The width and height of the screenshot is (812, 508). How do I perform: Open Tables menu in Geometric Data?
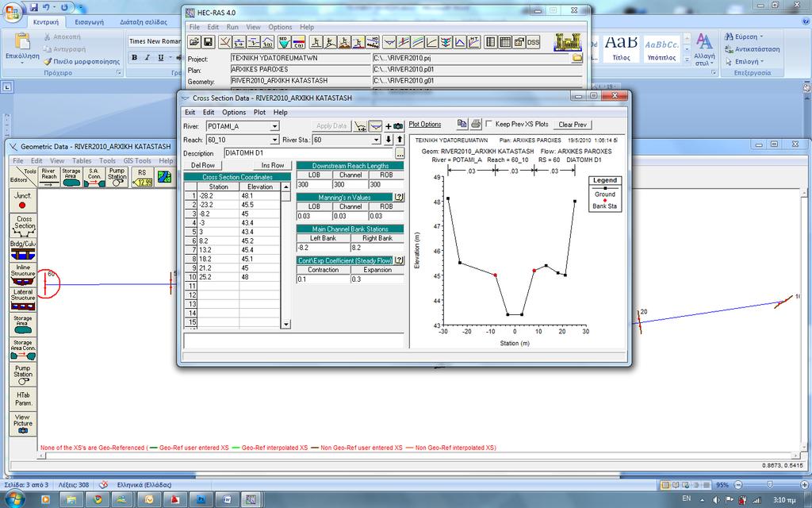82,160
